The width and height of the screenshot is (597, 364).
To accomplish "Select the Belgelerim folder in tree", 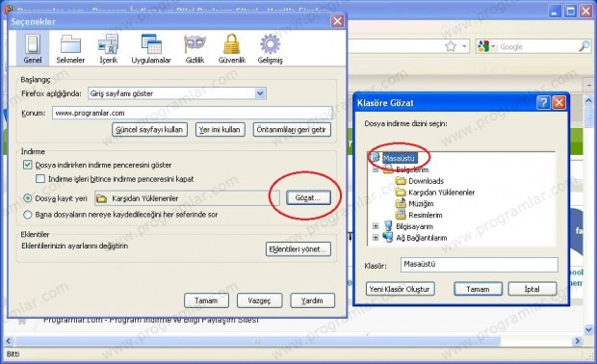I will tap(412, 169).
